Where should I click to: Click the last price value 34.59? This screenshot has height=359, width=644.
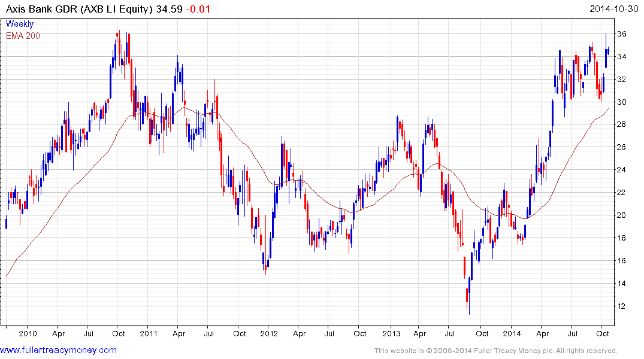coord(169,9)
